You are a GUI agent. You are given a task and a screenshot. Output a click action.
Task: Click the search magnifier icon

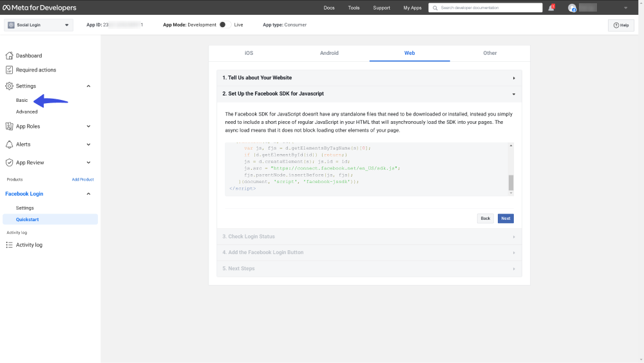click(x=435, y=8)
